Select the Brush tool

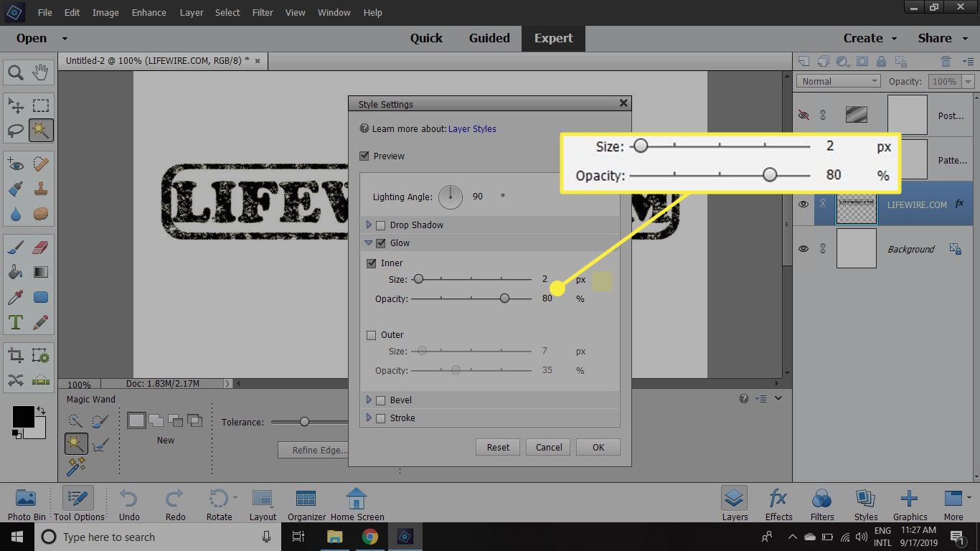pos(16,248)
